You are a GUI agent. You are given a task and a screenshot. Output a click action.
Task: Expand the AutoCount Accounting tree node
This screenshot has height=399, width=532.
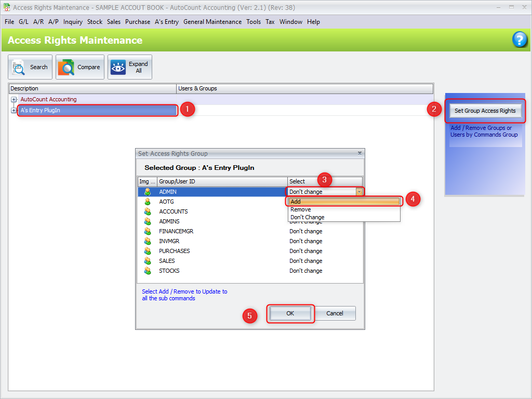(x=14, y=99)
